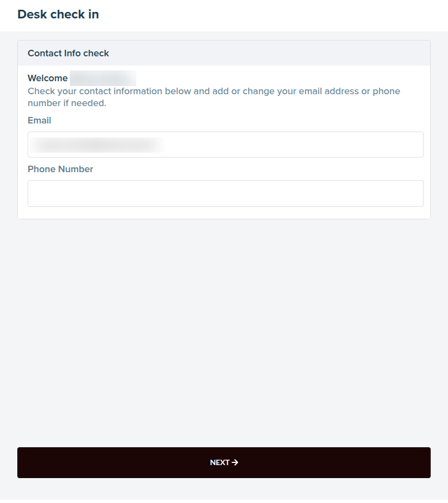Click the "Phone Number" field label
448x503 pixels.
point(60,169)
